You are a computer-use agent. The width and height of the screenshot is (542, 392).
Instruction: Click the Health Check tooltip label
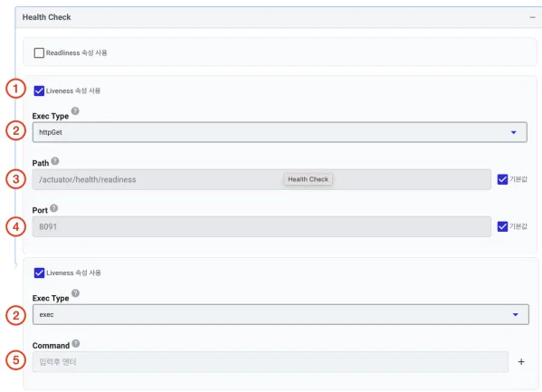pos(308,179)
